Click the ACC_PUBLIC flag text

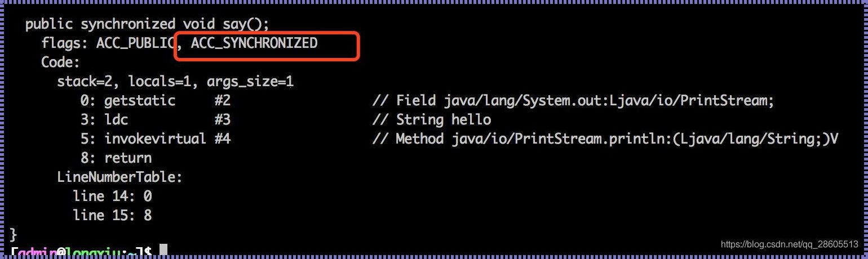click(135, 43)
